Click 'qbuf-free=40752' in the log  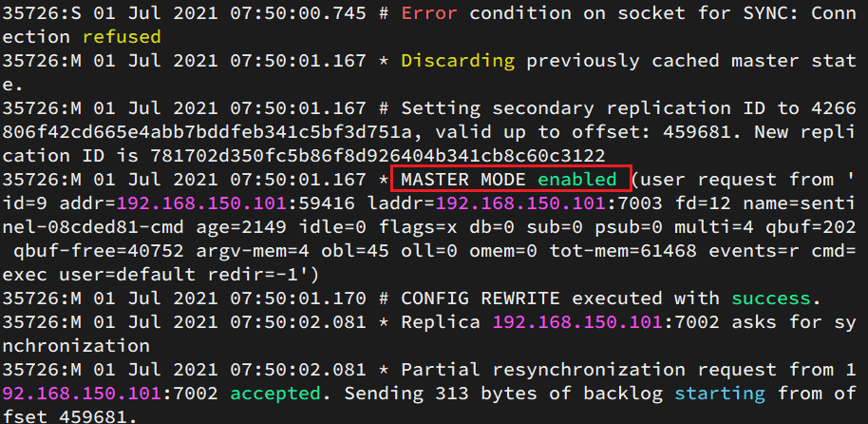point(99,251)
